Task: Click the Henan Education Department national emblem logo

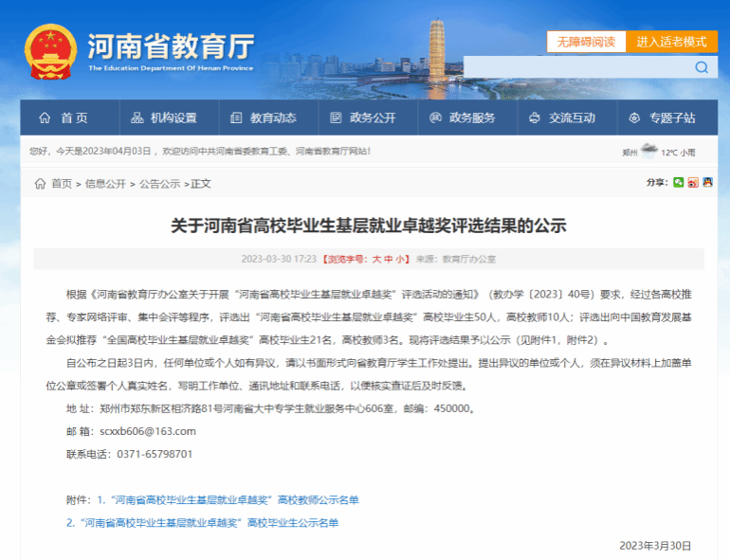Action: (51, 52)
